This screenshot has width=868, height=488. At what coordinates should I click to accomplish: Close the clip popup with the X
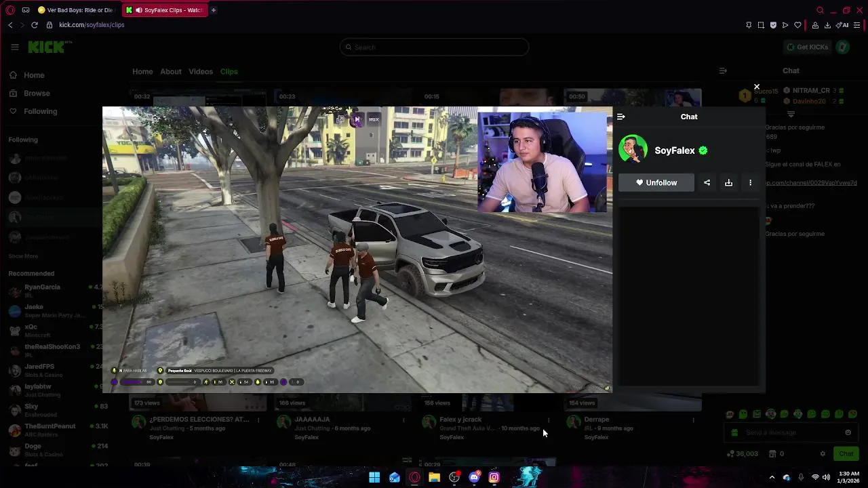tap(757, 87)
